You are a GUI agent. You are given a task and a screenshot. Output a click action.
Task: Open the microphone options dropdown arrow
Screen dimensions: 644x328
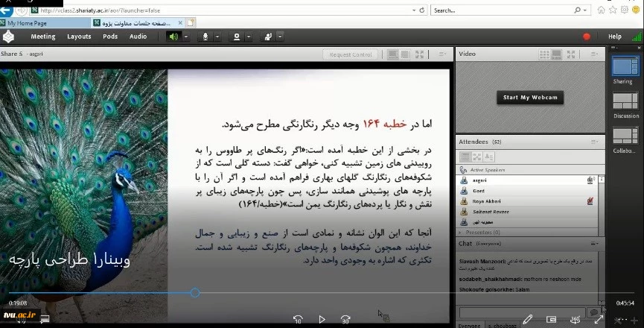[x=217, y=37]
